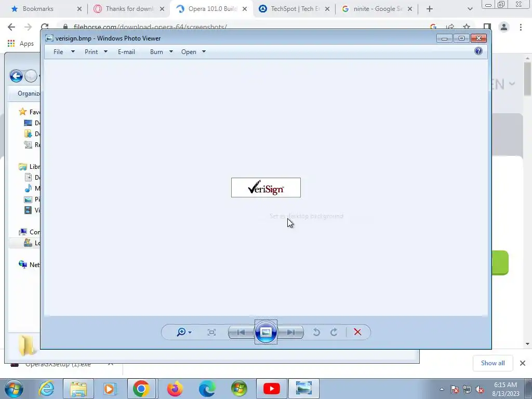
Task: Expand the Print dropdown arrow
Action: [x=105, y=51]
